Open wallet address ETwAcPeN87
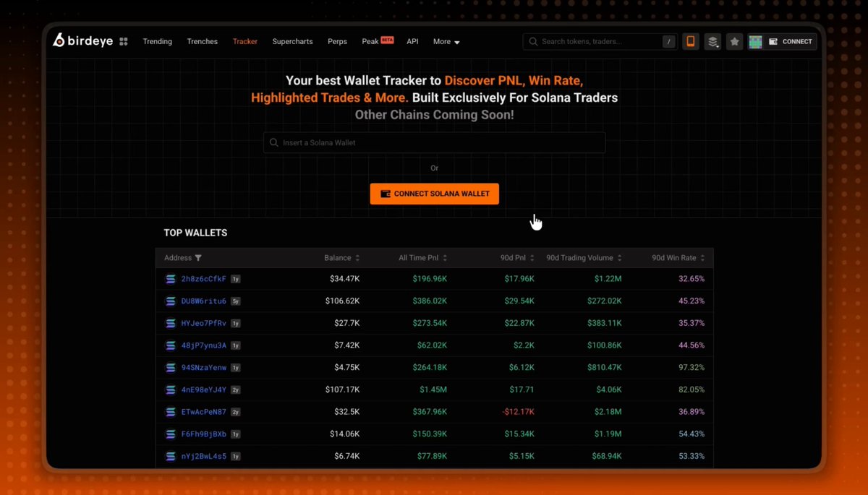 pos(204,412)
